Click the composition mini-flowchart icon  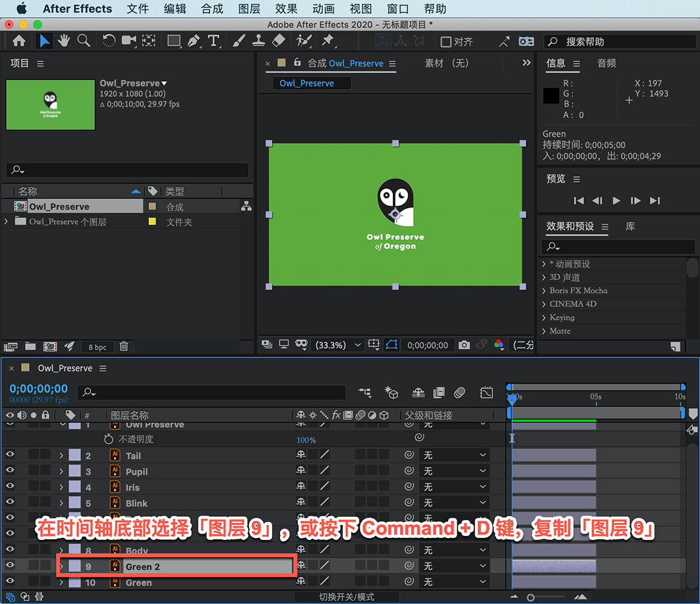(365, 393)
